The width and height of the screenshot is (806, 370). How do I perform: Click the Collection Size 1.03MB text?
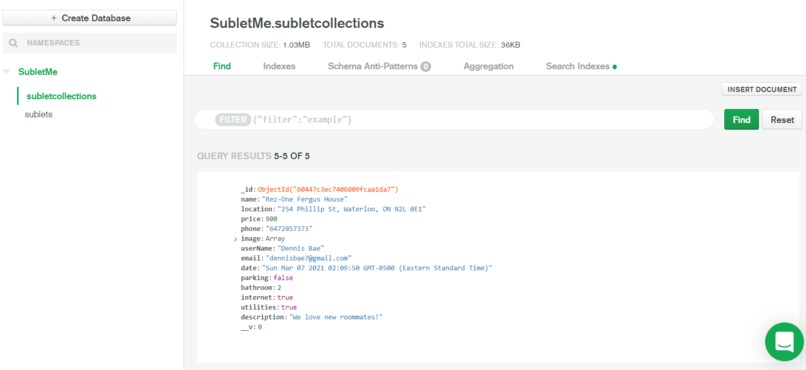(260, 45)
